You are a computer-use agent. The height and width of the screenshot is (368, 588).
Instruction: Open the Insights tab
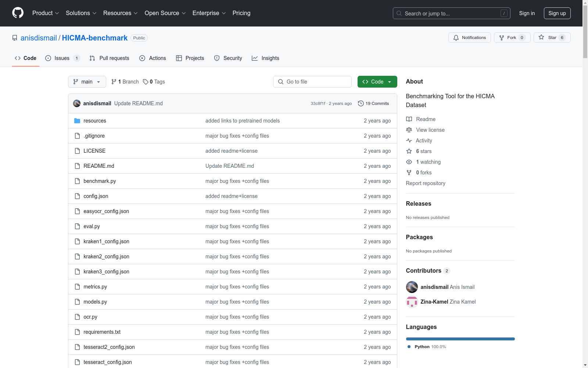click(265, 58)
